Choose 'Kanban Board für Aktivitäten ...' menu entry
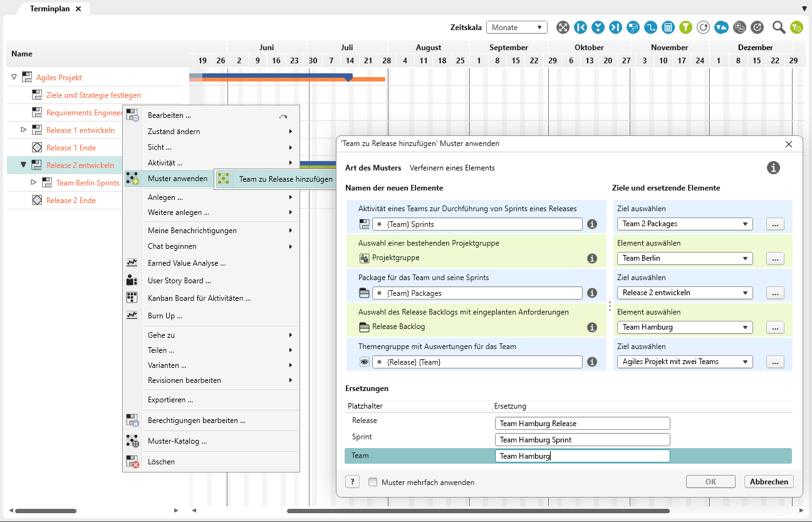812x522 pixels. (x=199, y=298)
